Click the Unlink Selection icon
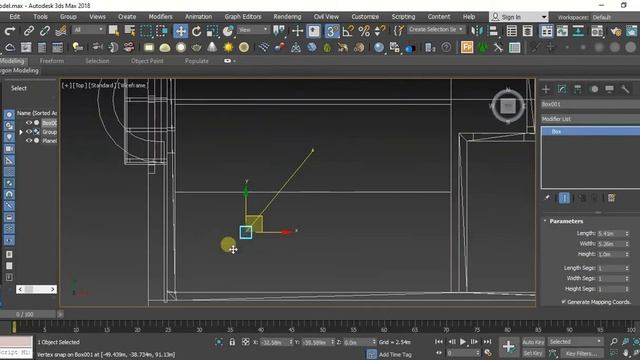The width and height of the screenshot is (640, 360). [45, 31]
